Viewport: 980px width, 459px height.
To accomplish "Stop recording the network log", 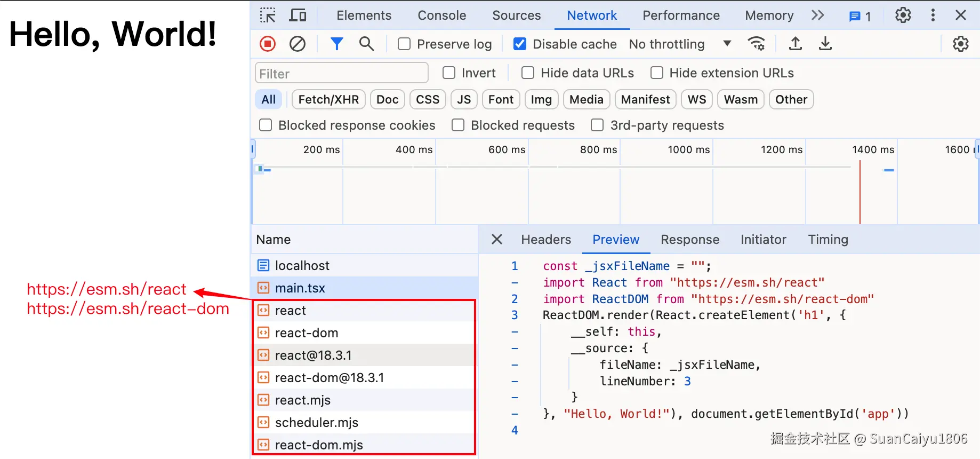I will pos(268,44).
